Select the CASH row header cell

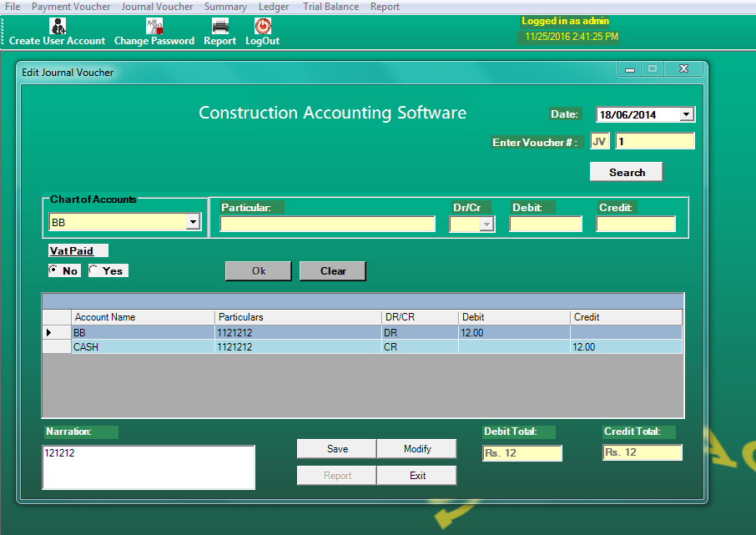(x=57, y=347)
